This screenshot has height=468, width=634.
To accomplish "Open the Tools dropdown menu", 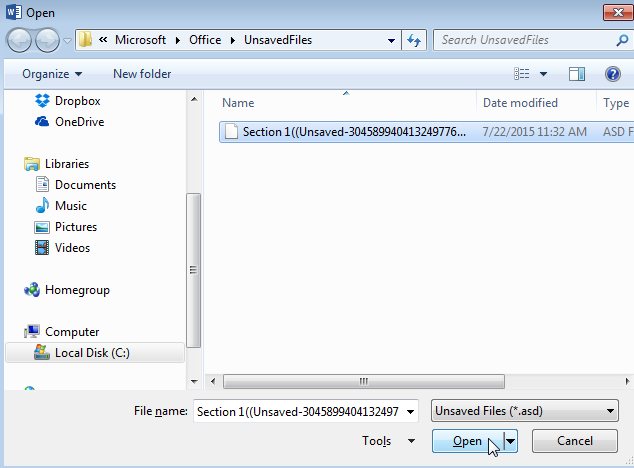I will click(389, 441).
